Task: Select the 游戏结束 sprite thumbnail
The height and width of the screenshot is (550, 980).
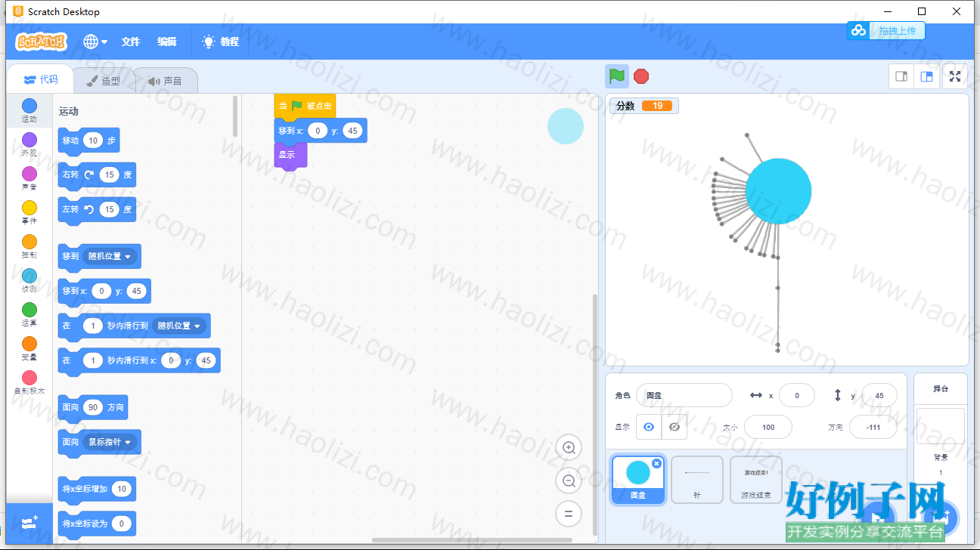Action: [756, 480]
